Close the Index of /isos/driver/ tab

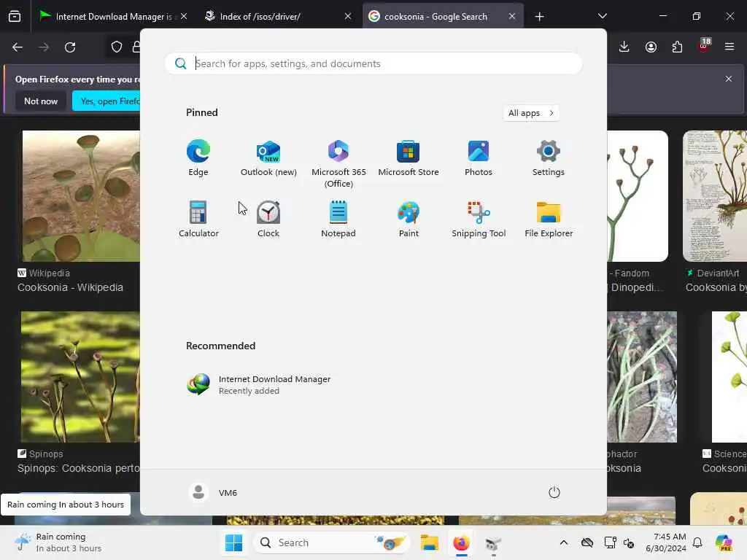(348, 16)
